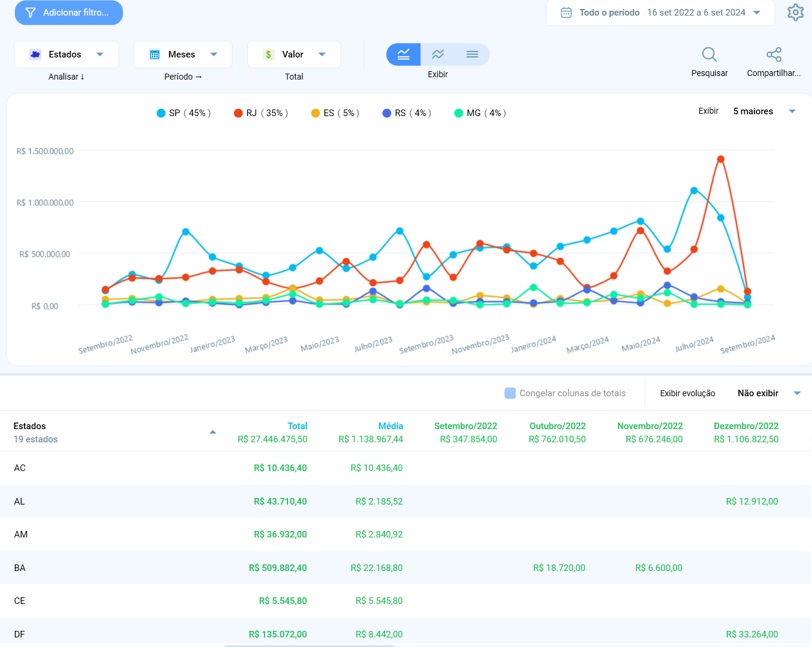Open the 5 maiores display dropdown
Viewport: 812px width, 647px height.
(764, 111)
